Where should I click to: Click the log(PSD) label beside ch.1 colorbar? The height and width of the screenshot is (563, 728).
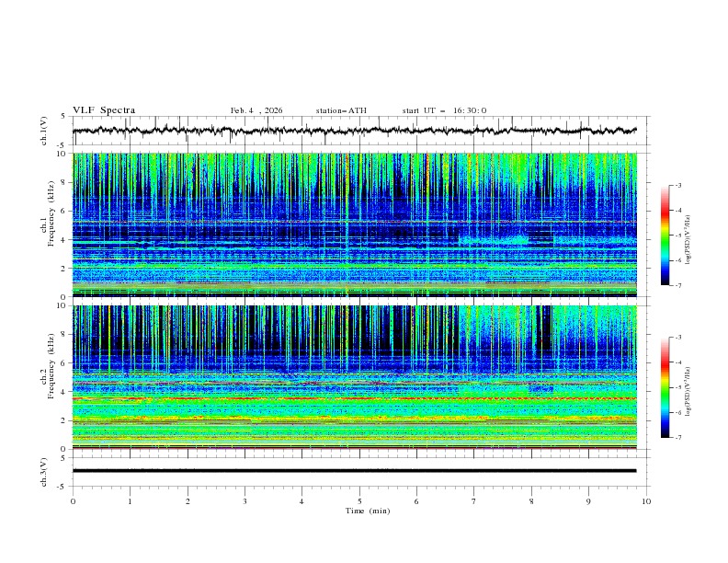click(x=688, y=240)
